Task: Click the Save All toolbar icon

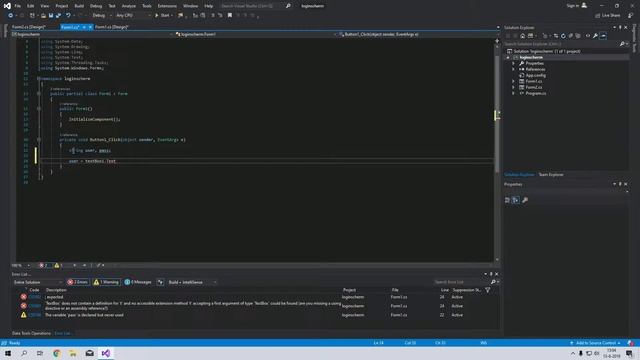Action: [x=58, y=16]
